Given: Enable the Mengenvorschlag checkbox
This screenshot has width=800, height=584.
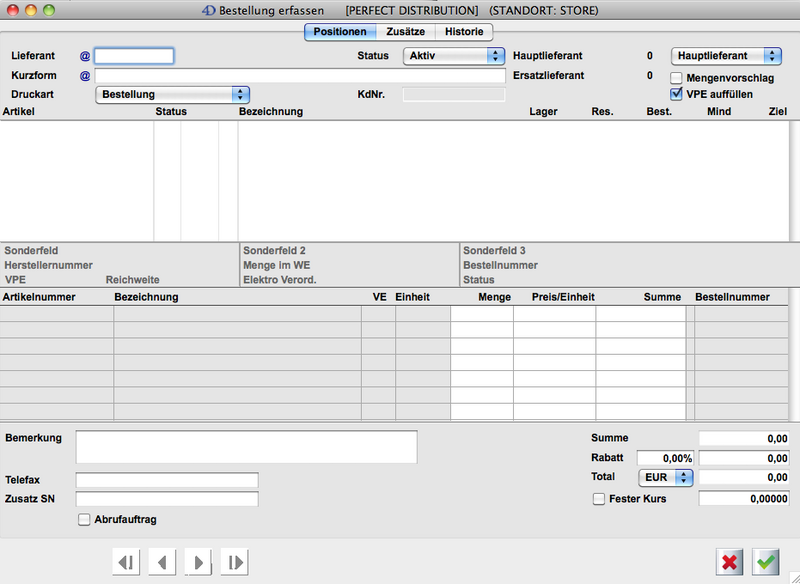Looking at the screenshot, I should pyautogui.click(x=677, y=78).
